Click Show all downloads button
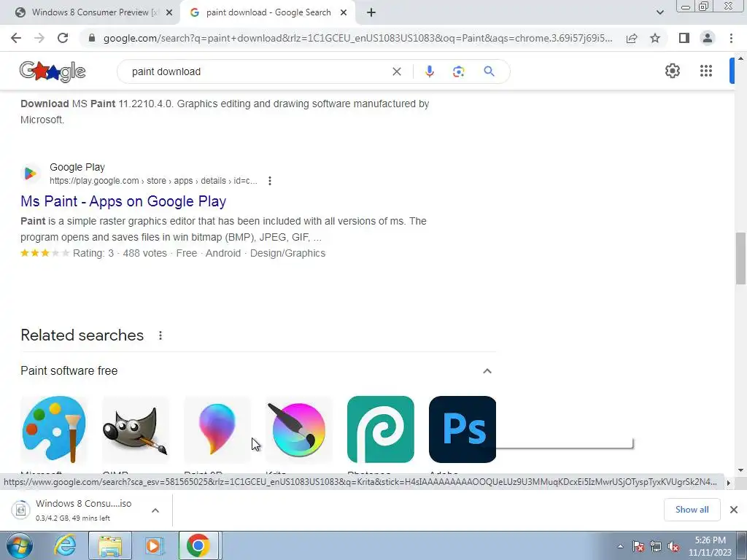 692,510
